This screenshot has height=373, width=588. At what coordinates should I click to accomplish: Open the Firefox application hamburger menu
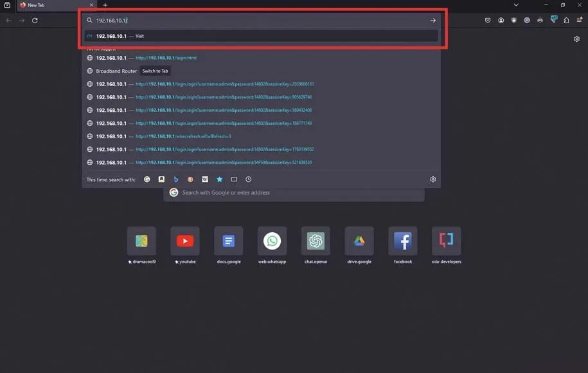click(x=580, y=21)
